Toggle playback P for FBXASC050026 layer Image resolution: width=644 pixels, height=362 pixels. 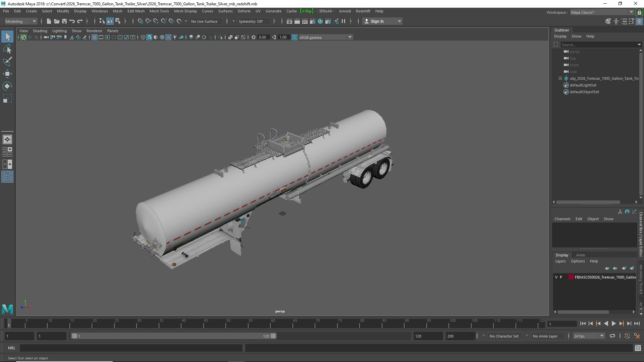pyautogui.click(x=561, y=277)
